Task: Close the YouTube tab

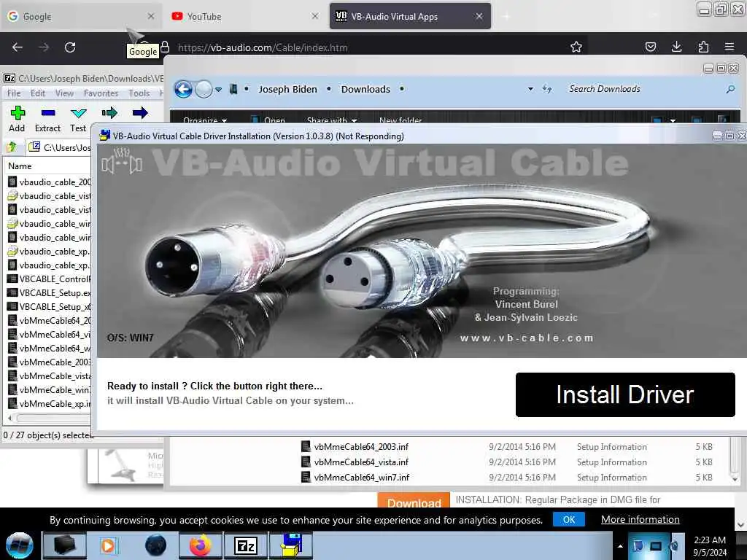Action: [315, 16]
